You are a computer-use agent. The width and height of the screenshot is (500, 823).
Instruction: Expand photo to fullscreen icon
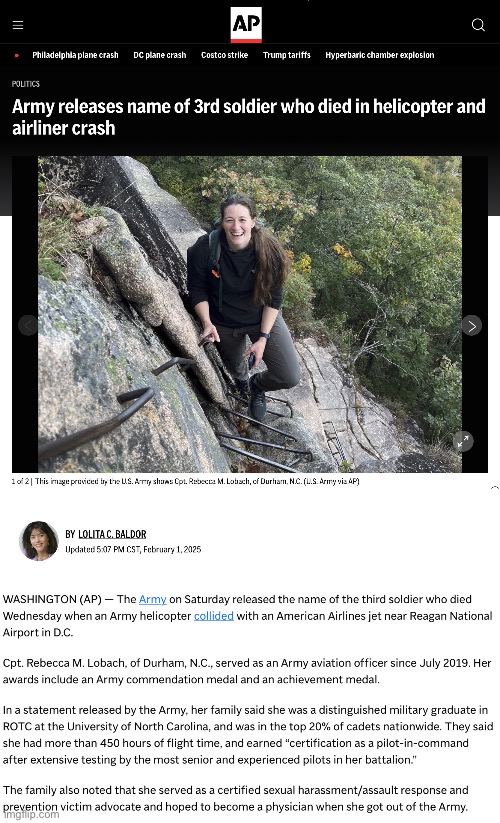pos(463,441)
